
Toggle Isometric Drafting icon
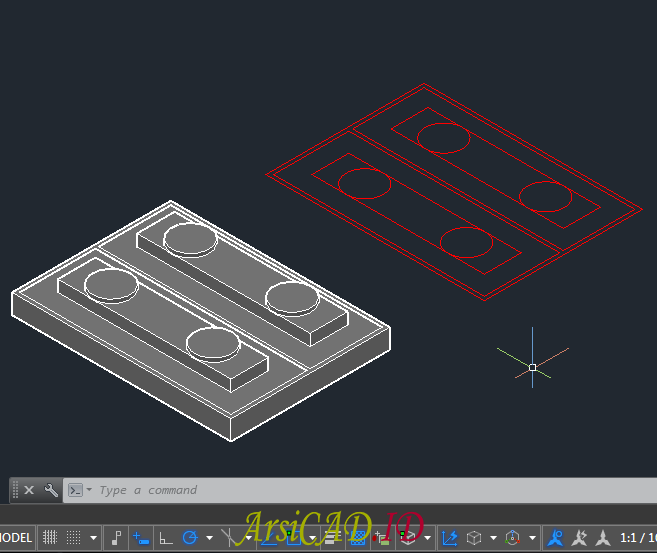229,537
